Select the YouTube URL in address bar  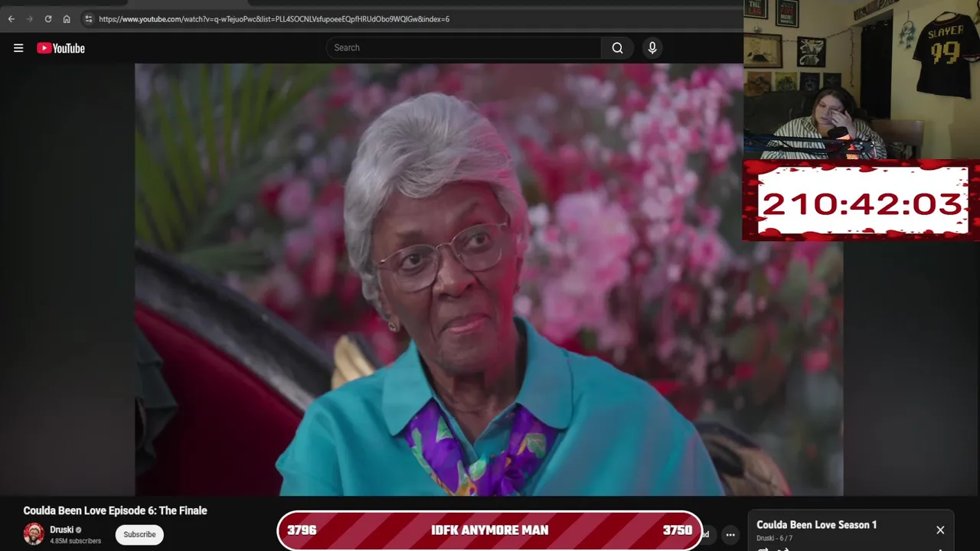click(x=274, y=19)
